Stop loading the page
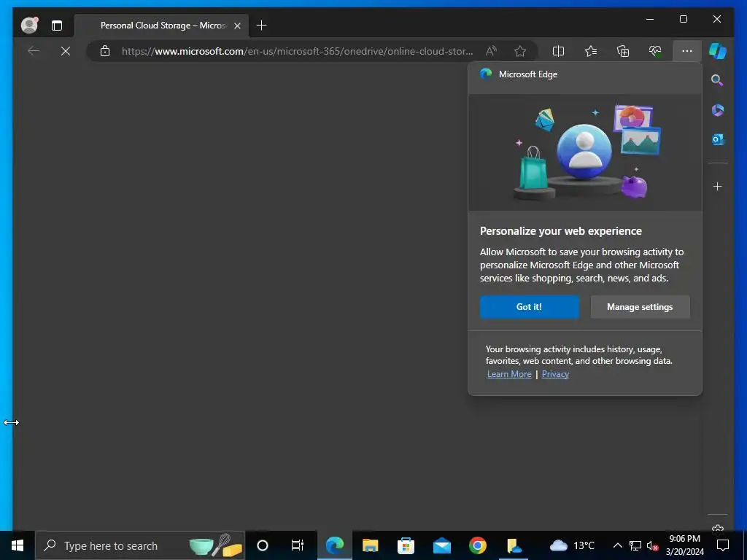747x560 pixels. [65, 51]
